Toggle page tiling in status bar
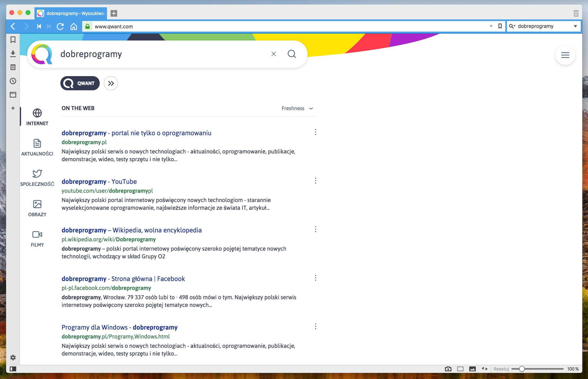This screenshot has height=379, width=588. [x=460, y=369]
